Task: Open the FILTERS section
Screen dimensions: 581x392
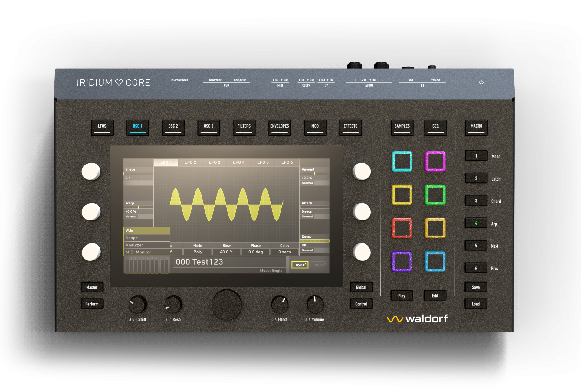Action: click(244, 127)
